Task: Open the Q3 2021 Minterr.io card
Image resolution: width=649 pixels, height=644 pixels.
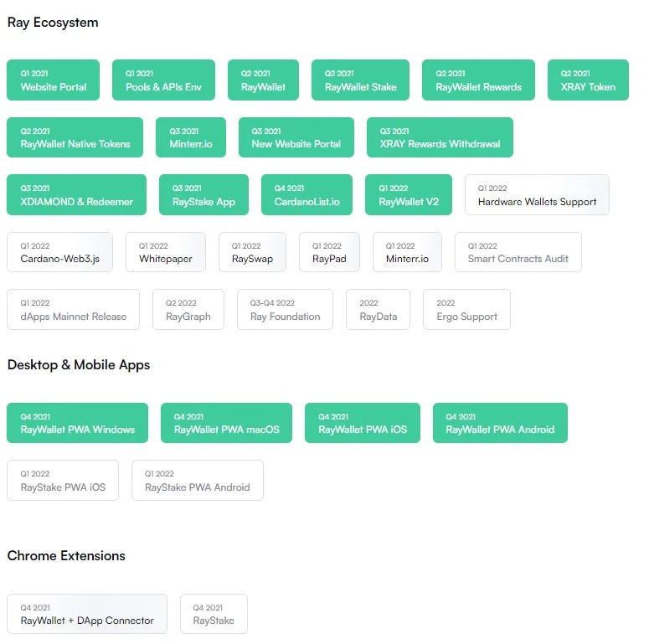Action: 191,137
